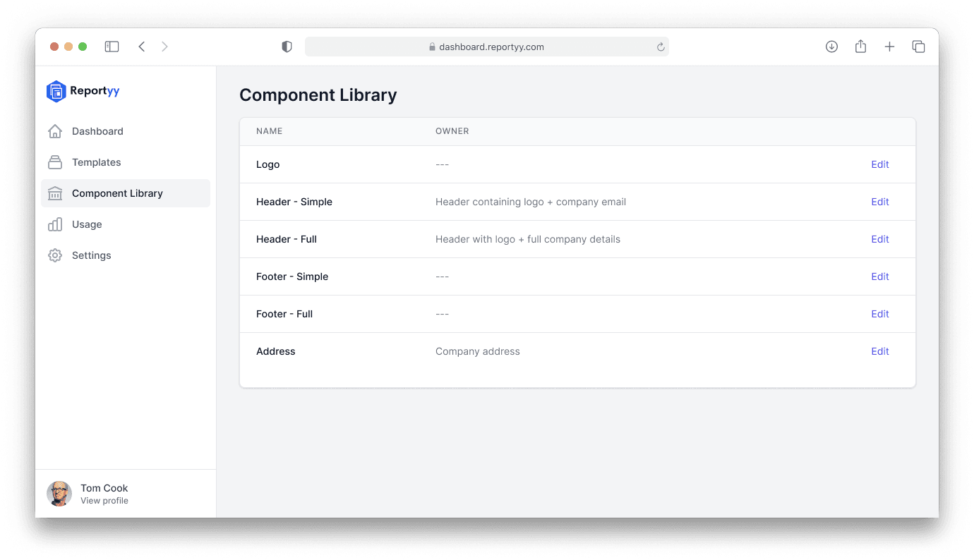This screenshot has height=560, width=974.
Task: Click the dashboard.reportyy.com address bar
Action: (x=487, y=47)
